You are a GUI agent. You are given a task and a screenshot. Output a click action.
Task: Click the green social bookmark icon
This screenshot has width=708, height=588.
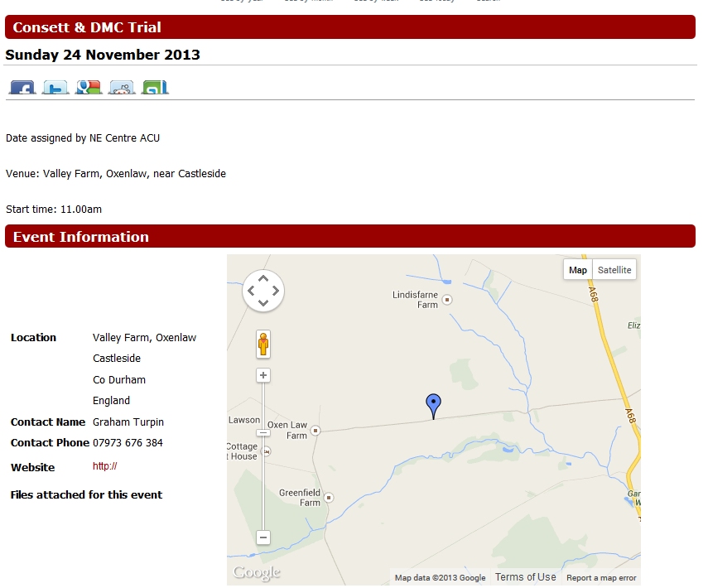(x=155, y=87)
